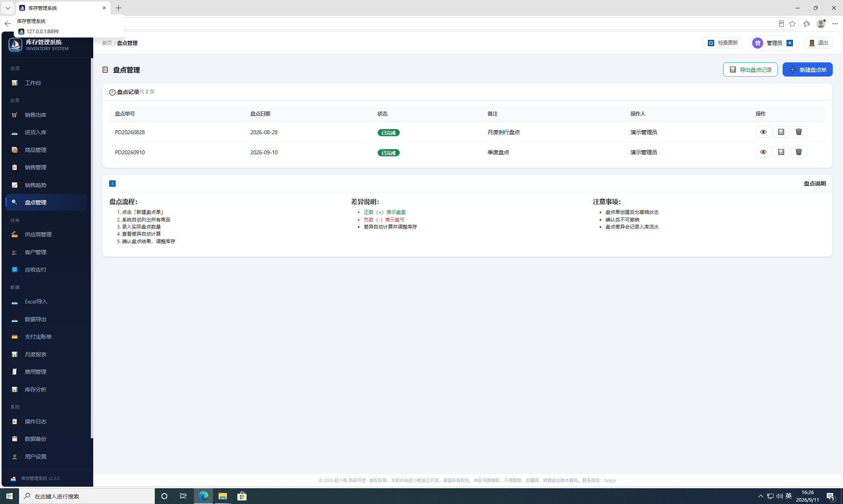Navigate to 用户设置

click(x=46, y=457)
